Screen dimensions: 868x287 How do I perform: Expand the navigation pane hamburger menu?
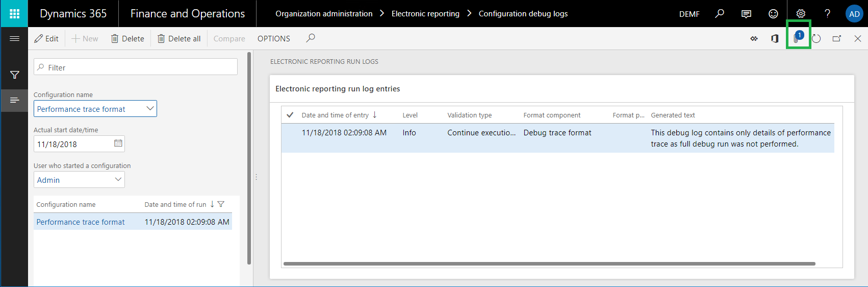click(14, 38)
